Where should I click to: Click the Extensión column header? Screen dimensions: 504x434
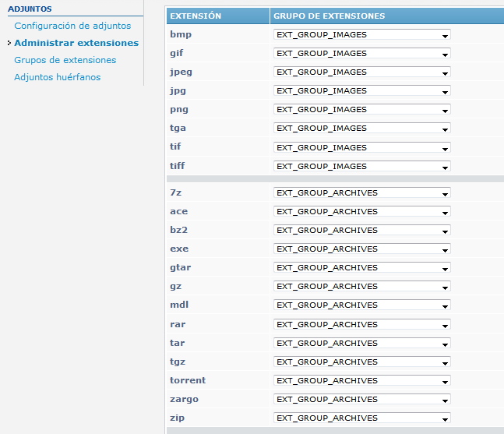tap(196, 16)
